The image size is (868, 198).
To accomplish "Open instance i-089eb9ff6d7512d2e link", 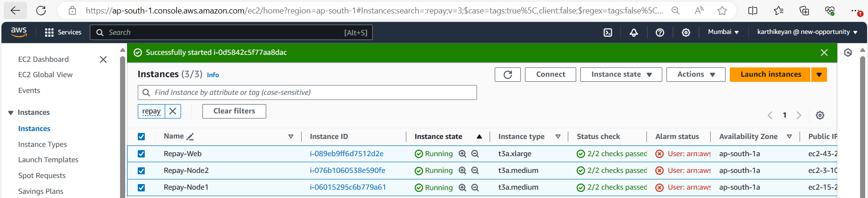I will coord(347,154).
